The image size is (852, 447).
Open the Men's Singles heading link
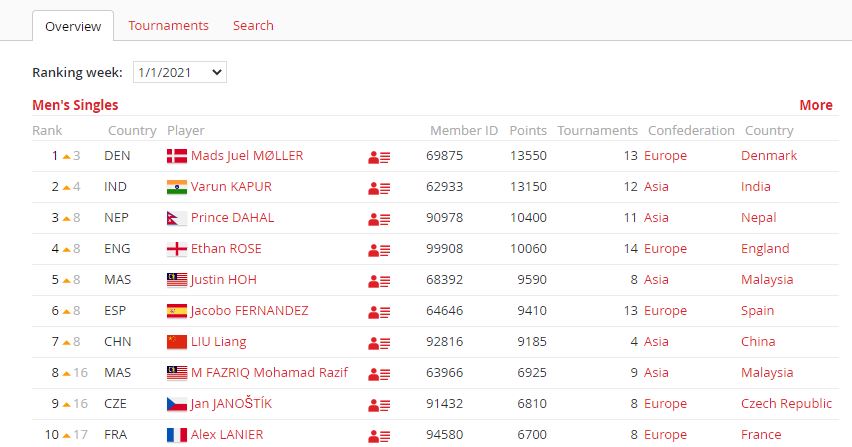tap(75, 105)
